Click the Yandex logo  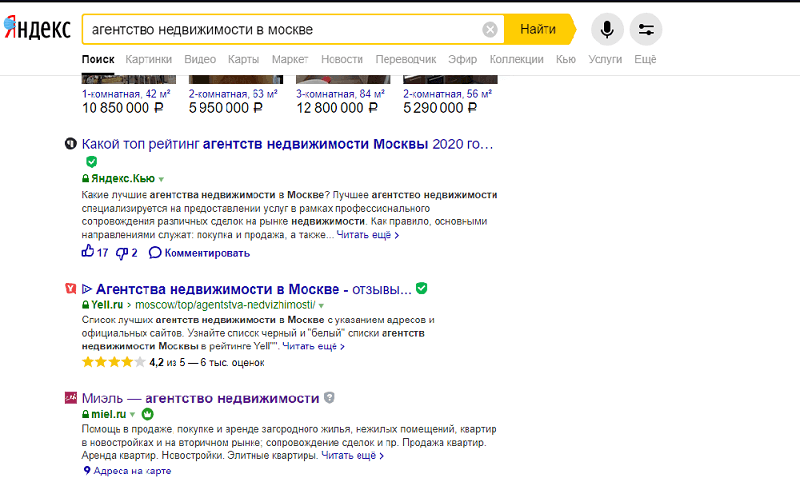pos(37,28)
